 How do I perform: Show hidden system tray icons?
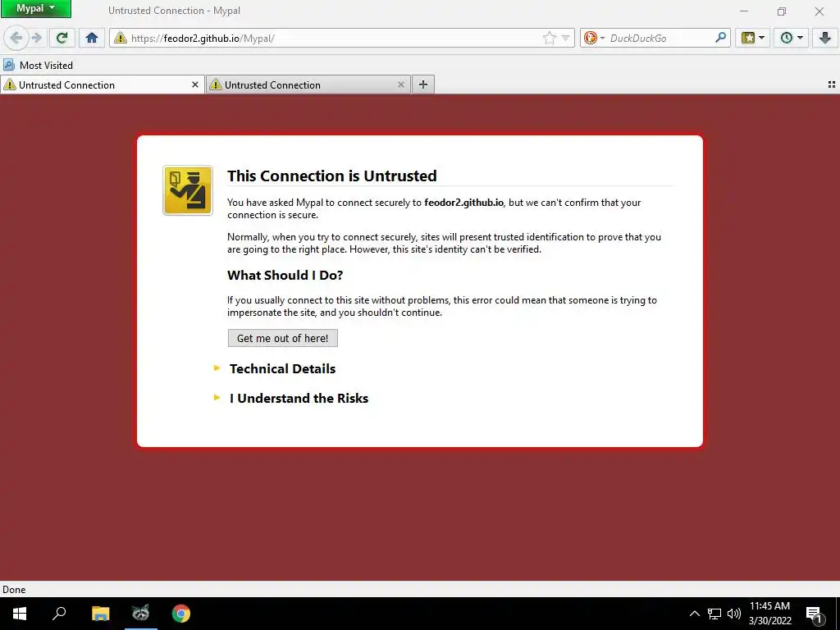(x=694, y=614)
